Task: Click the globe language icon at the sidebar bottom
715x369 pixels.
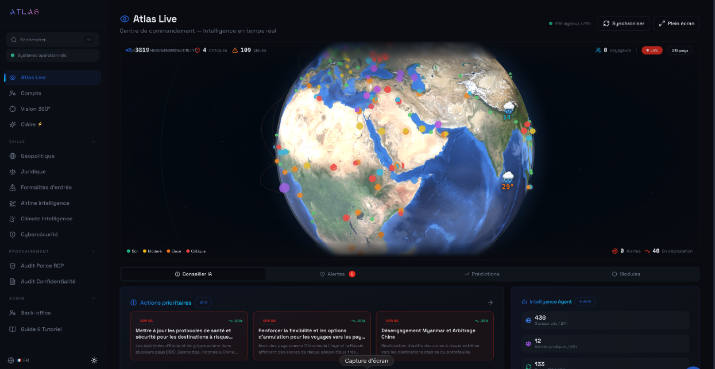Action: click(11, 360)
